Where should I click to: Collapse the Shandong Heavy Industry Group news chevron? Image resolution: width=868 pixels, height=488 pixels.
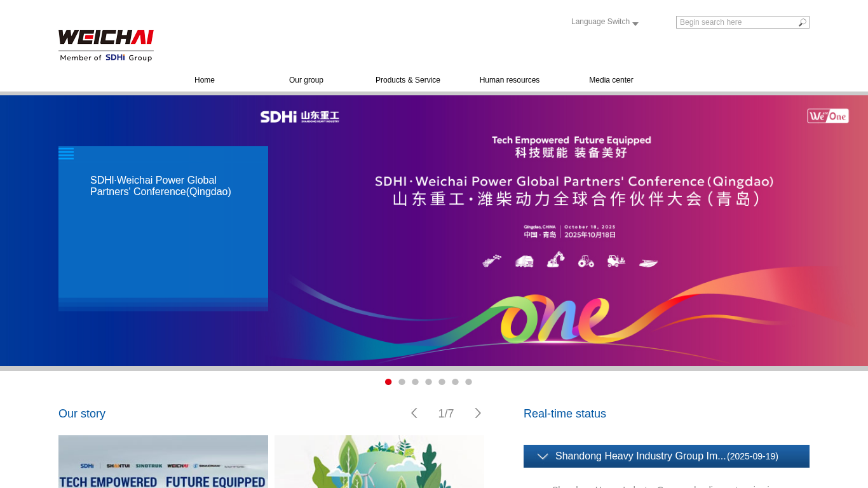click(x=543, y=456)
